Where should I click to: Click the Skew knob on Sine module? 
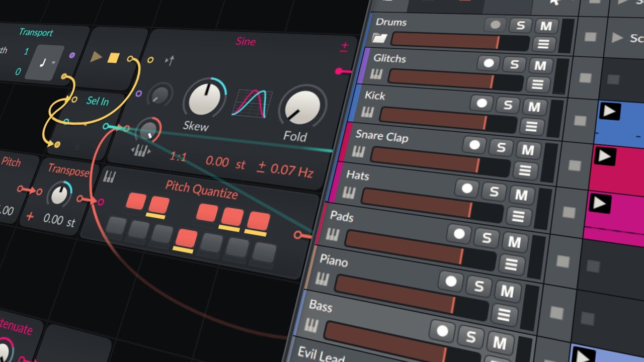(205, 98)
